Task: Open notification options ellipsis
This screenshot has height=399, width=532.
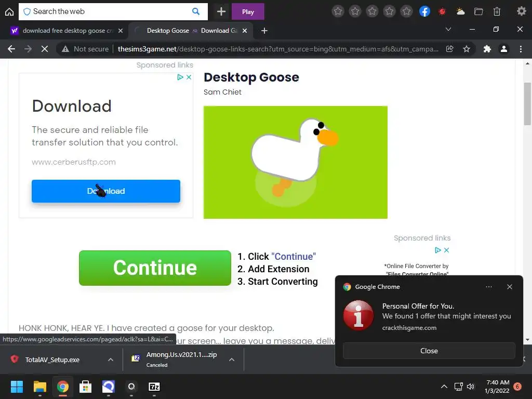Action: (489, 287)
